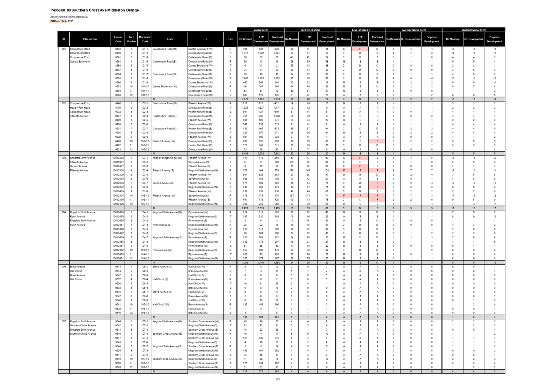555x392 pixels.
Task: Select movement code '106-6'
Action: click(145, 288)
